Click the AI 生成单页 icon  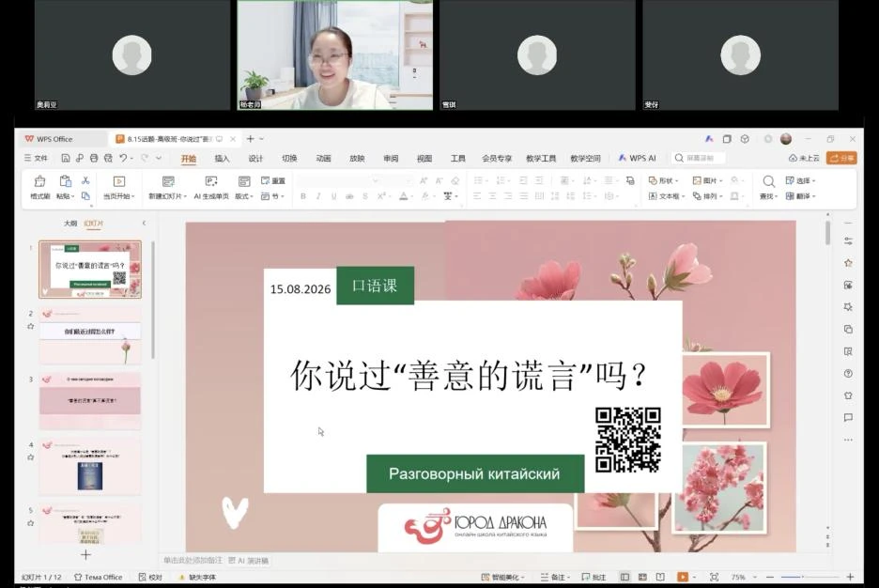click(211, 181)
